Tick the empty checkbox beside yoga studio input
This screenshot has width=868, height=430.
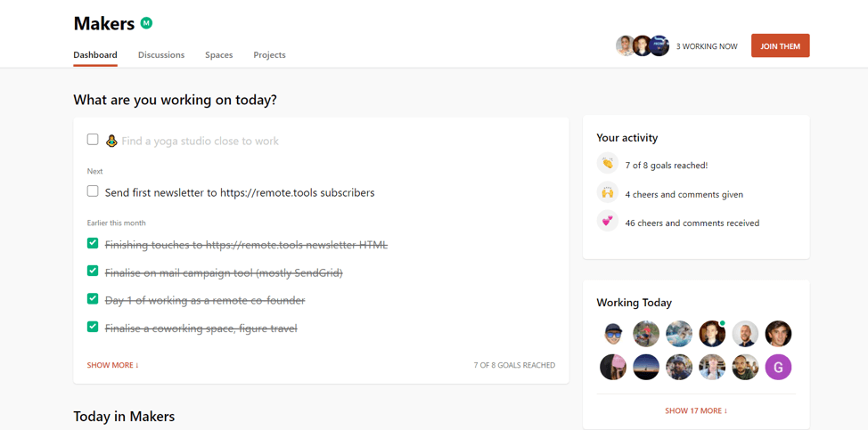tap(93, 139)
